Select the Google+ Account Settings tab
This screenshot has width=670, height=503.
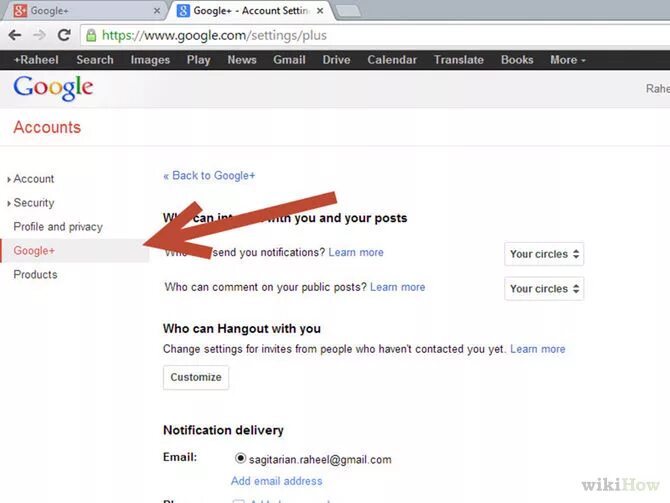point(250,11)
